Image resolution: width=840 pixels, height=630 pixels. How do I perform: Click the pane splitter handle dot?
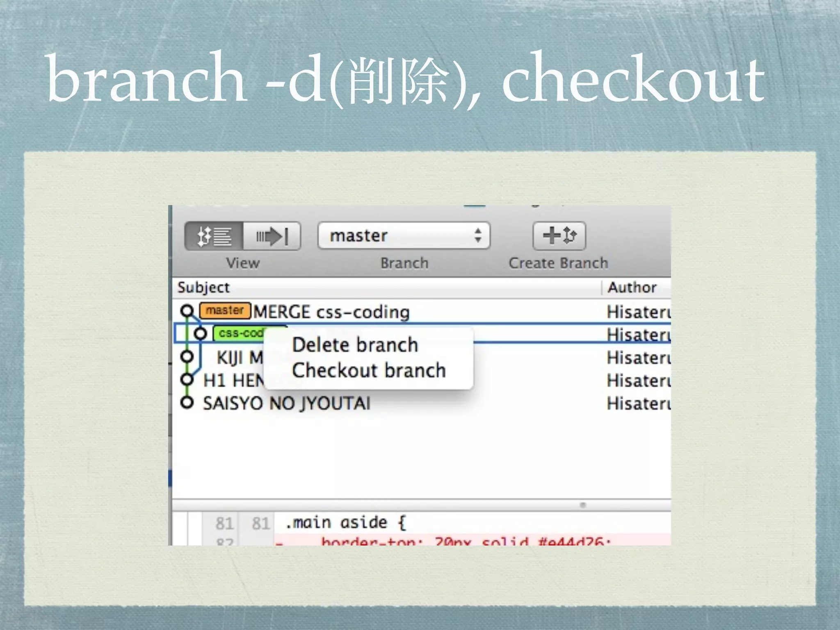[583, 505]
